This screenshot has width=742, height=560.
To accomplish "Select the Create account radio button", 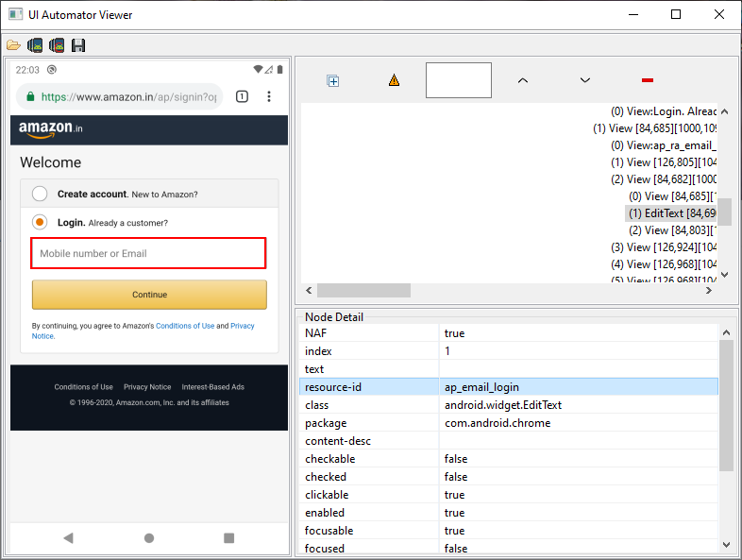I will click(40, 194).
